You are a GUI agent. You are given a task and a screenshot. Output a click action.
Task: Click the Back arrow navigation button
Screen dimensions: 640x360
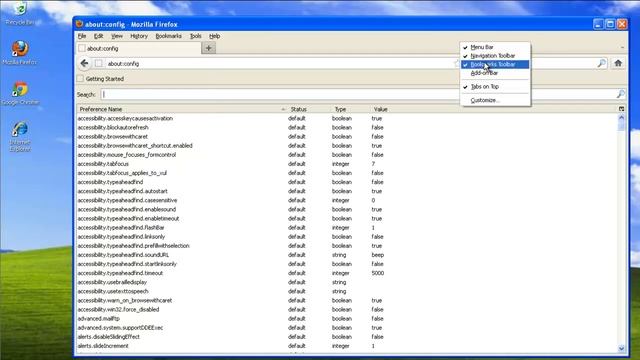[x=84, y=63]
